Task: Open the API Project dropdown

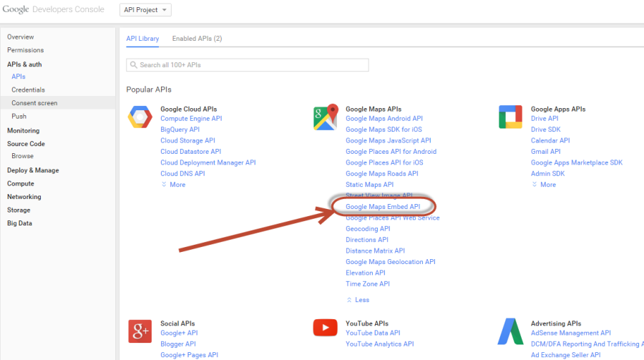Action: coord(145,10)
